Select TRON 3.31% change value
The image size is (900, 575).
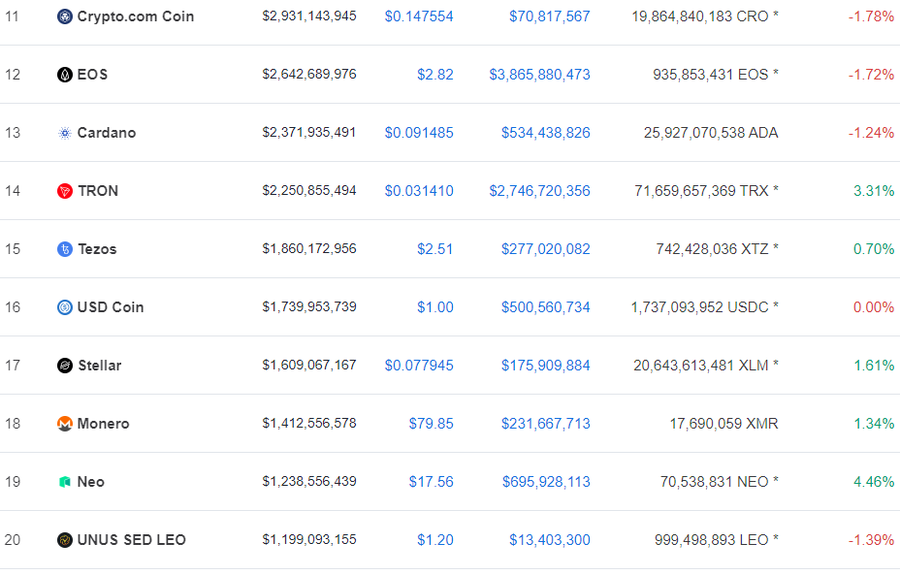point(874,191)
